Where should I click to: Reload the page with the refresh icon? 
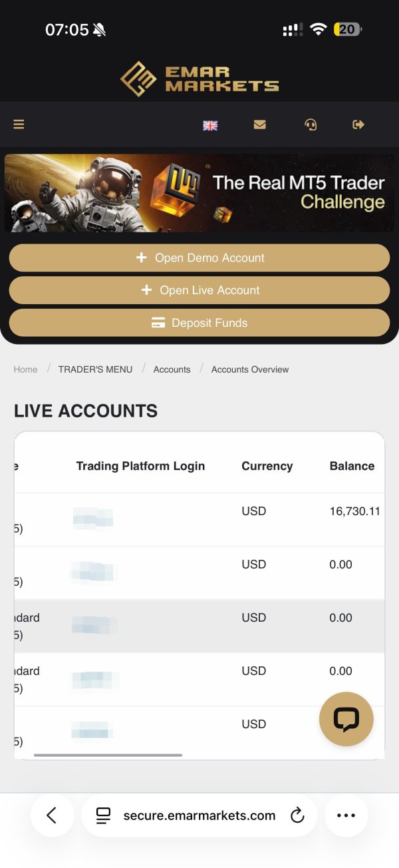(297, 815)
